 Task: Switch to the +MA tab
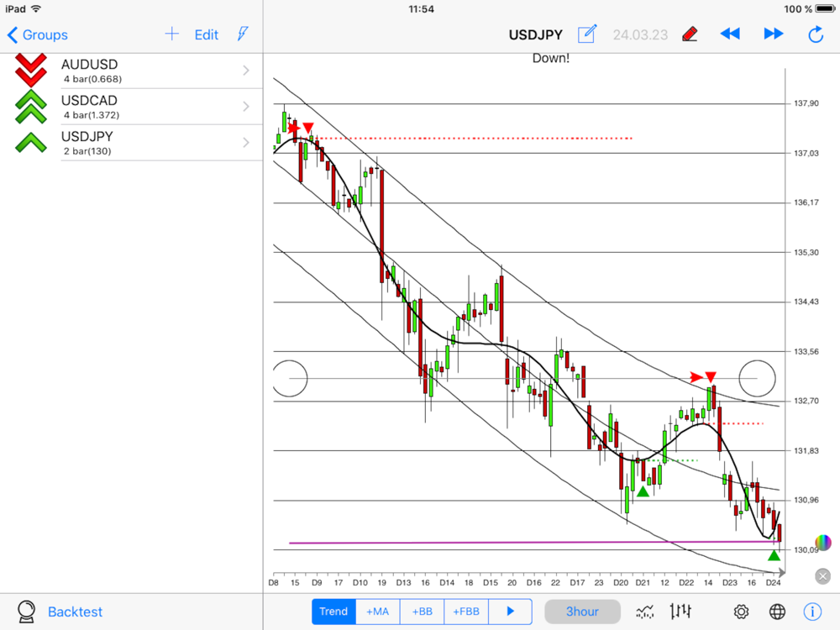[378, 612]
